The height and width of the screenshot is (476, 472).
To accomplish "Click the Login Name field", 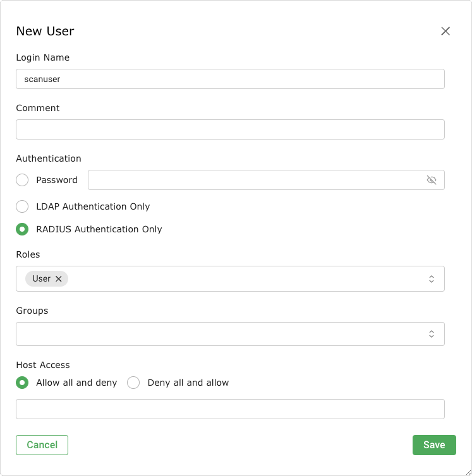I will tap(230, 79).
